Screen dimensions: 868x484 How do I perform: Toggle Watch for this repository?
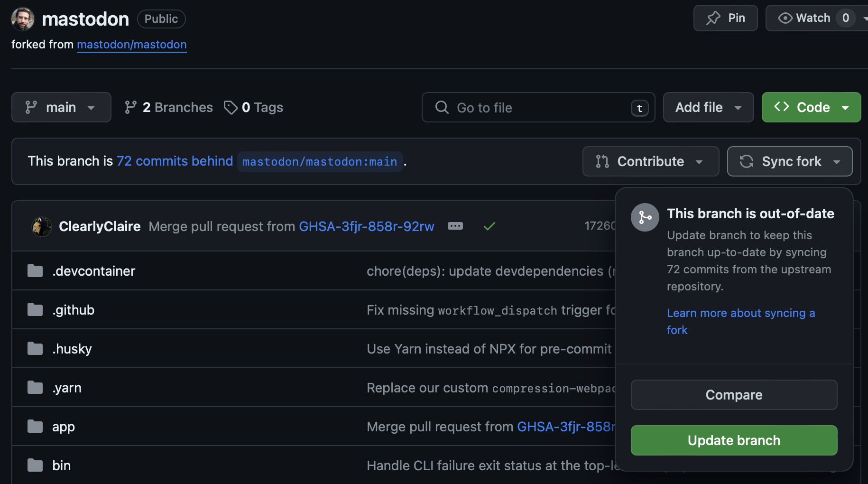[x=805, y=18]
